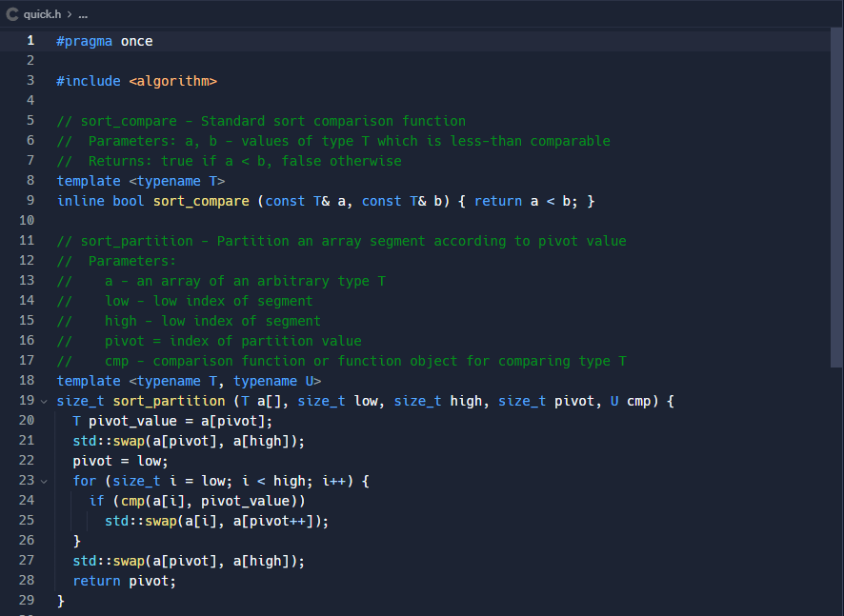Screen dimensions: 844x616
Task: Click 'typename U' on line 18
Action: (x=273, y=382)
